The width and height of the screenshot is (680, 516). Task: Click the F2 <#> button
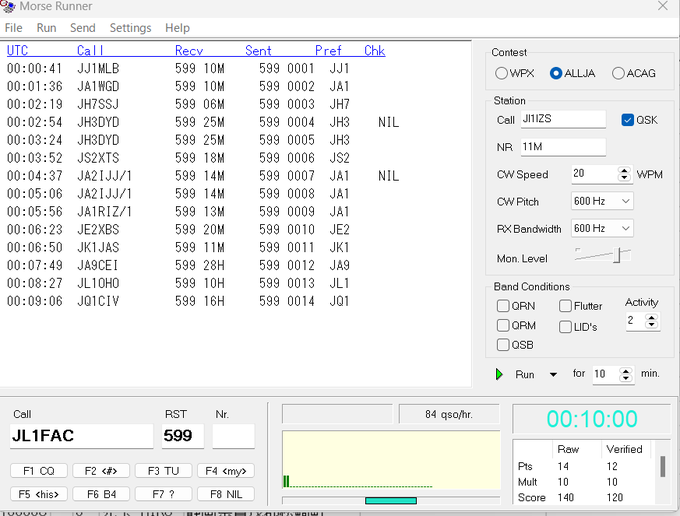[x=101, y=471]
